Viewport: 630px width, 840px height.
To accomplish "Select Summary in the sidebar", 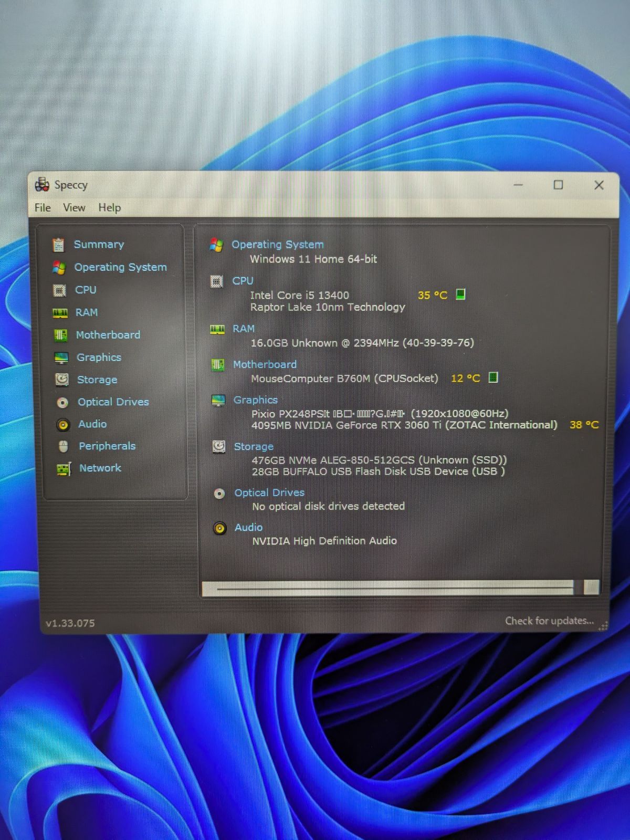I will point(99,244).
